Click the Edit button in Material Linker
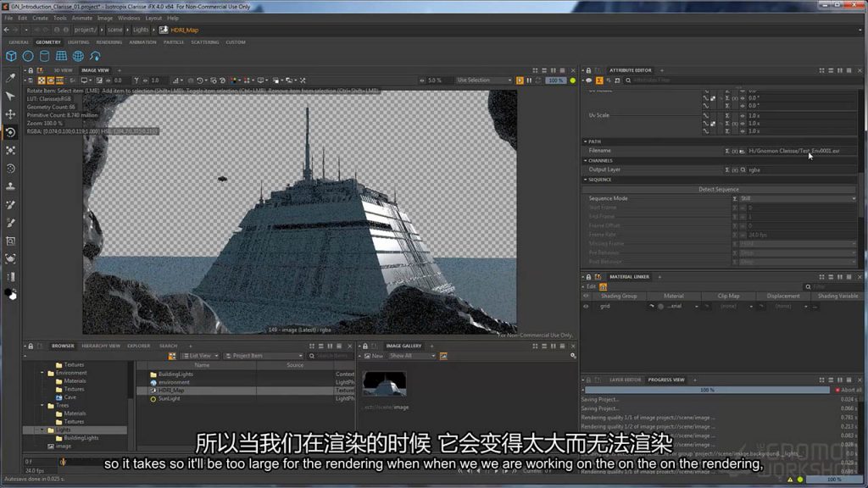 tap(591, 286)
